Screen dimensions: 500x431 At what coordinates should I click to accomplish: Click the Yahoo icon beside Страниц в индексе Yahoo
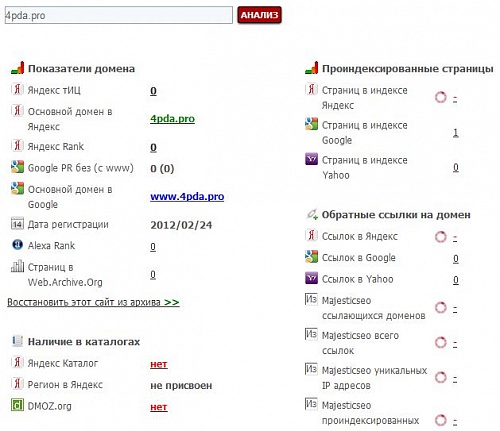pos(311,159)
